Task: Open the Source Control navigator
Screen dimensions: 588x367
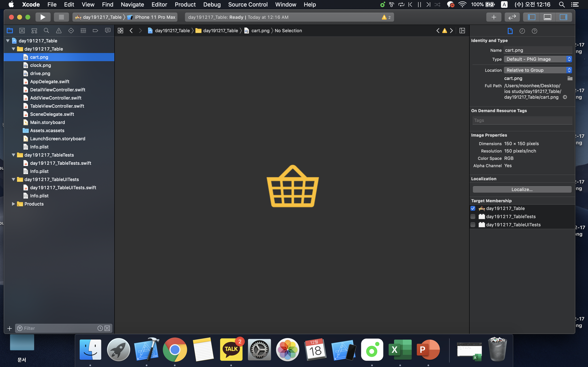Action: pos(22,31)
